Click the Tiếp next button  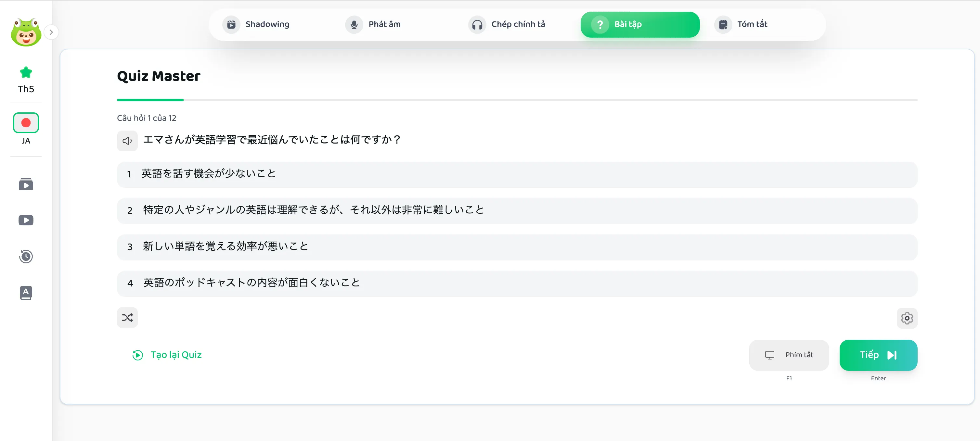(878, 355)
